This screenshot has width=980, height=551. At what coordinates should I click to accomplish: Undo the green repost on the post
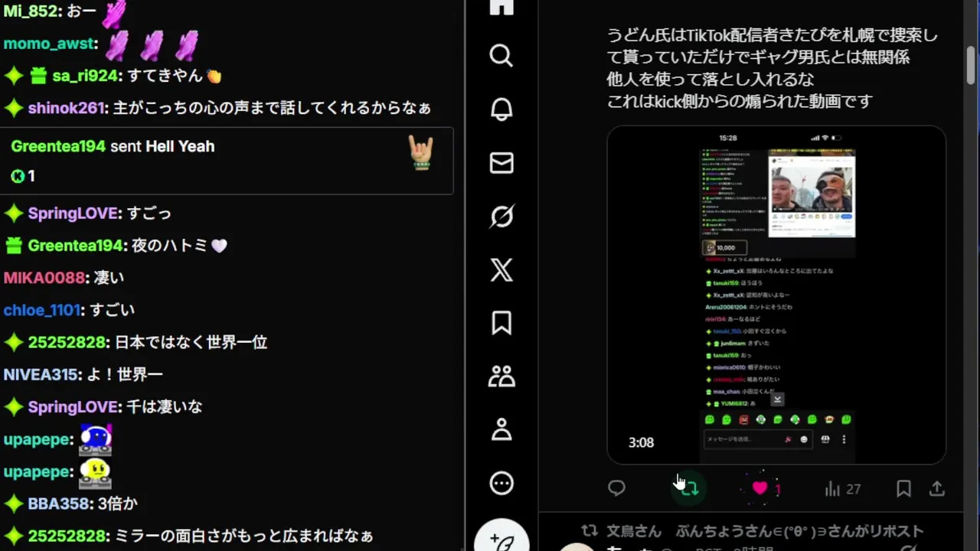coord(689,488)
